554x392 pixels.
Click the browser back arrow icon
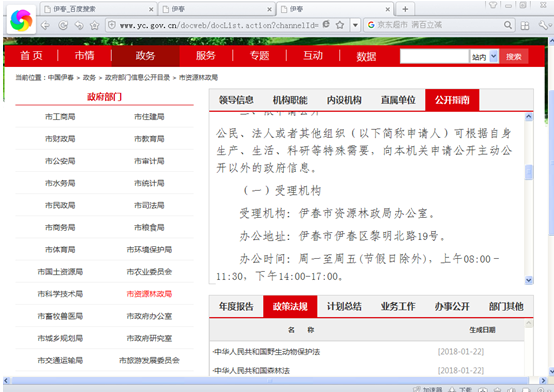45,25
